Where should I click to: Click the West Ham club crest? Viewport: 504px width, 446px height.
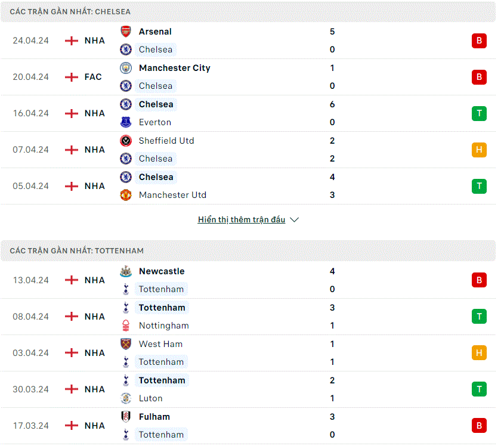(126, 344)
